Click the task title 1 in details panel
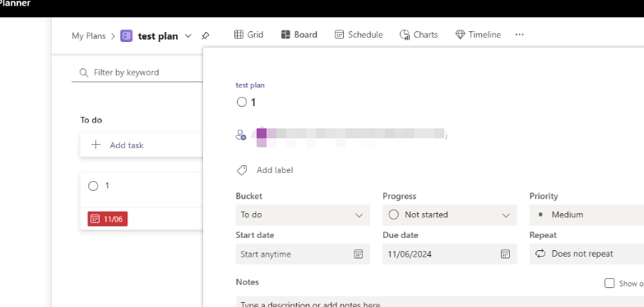 253,102
